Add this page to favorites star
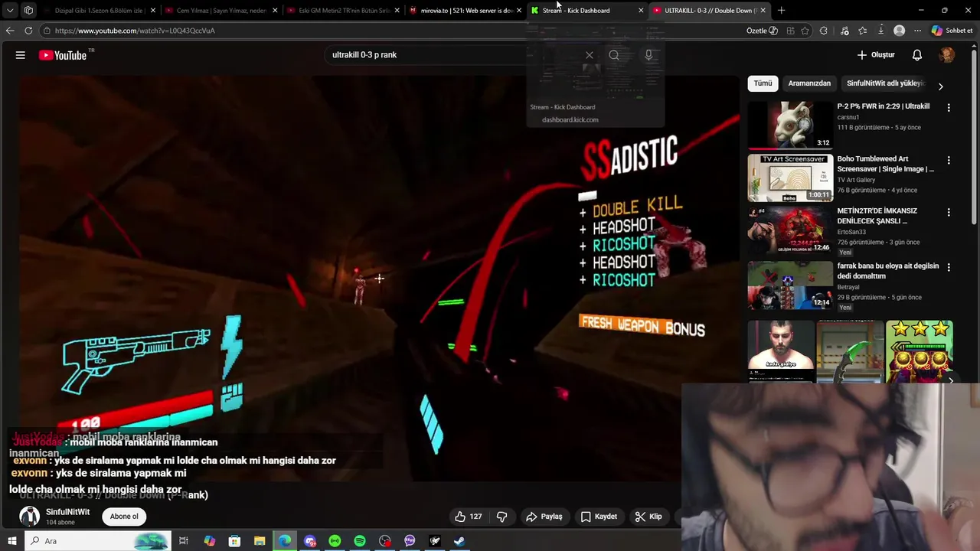 (x=805, y=31)
